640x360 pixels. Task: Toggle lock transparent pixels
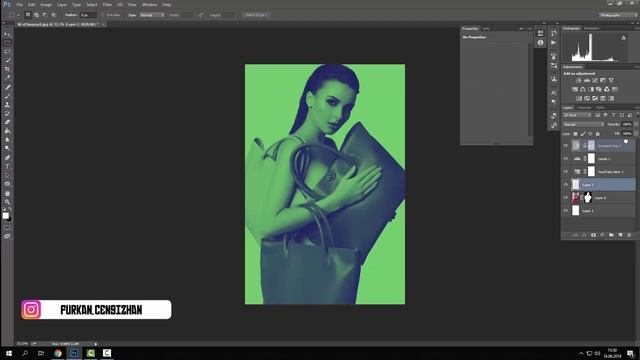575,134
